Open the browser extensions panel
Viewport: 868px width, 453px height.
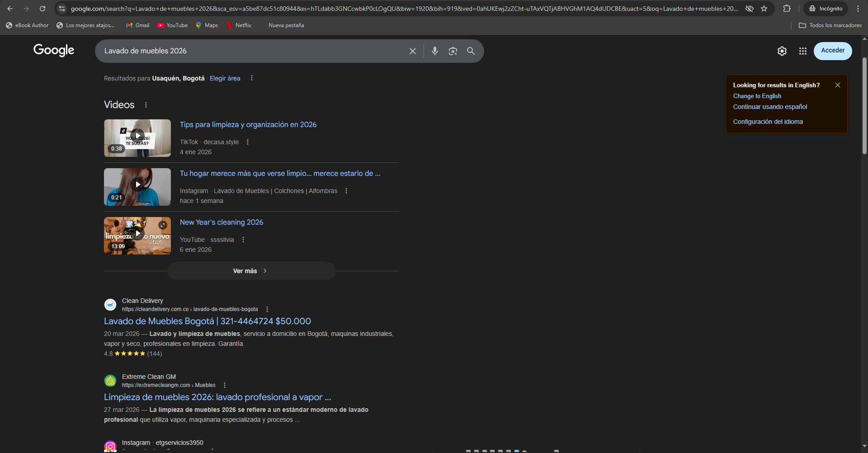(787, 9)
